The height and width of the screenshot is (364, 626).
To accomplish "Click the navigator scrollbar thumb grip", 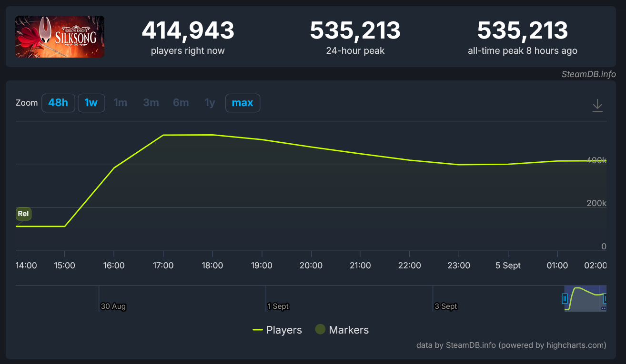I will pos(604,308).
